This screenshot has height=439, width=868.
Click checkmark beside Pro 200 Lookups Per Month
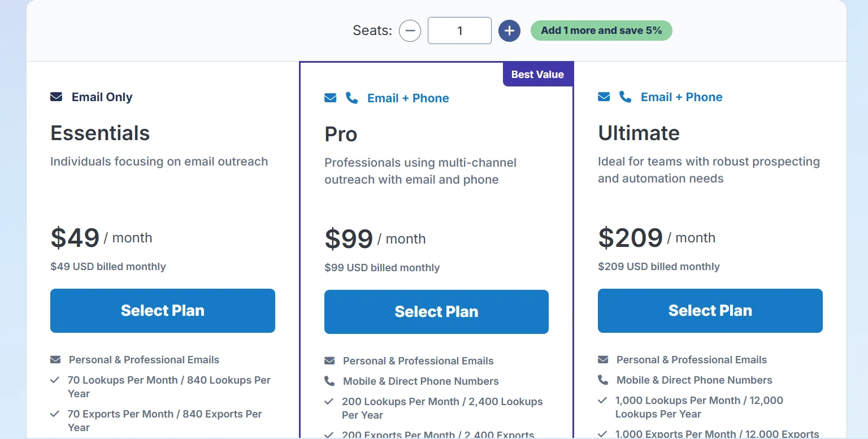click(329, 402)
